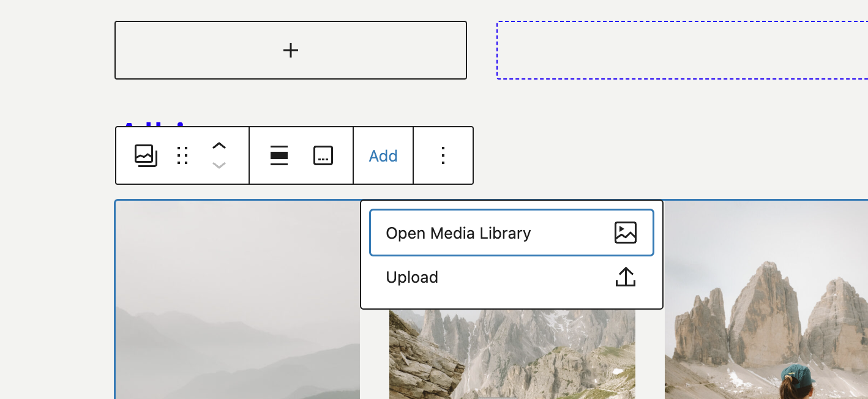The height and width of the screenshot is (399, 868).
Task: Move the gallery block up
Action: [x=219, y=146]
